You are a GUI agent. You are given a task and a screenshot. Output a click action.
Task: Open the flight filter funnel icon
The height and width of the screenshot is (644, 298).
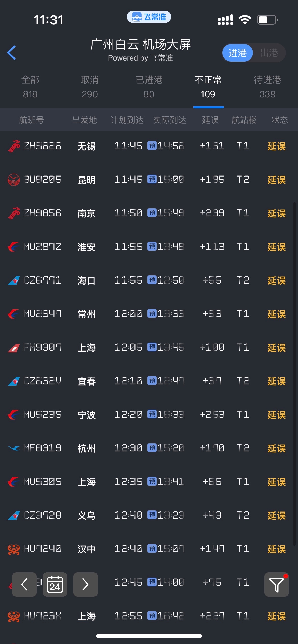[x=276, y=584]
